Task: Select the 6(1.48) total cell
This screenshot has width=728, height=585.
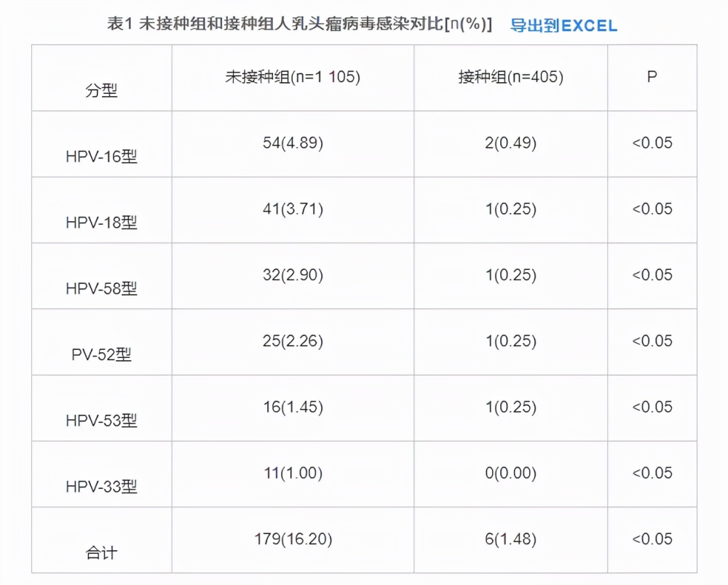Action: coord(511,538)
